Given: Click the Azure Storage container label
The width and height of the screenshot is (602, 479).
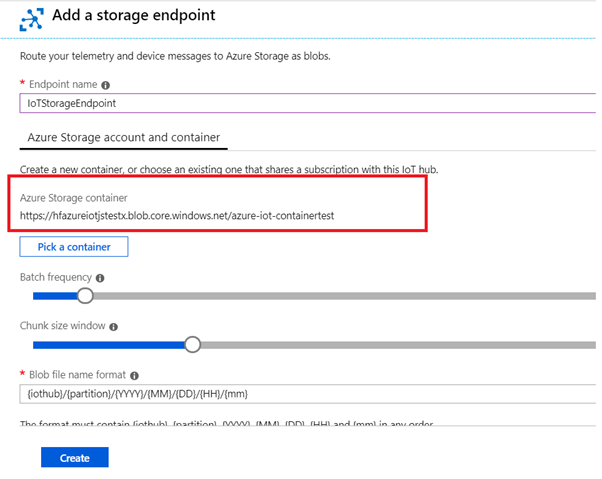Looking at the screenshot, I should 74,198.
